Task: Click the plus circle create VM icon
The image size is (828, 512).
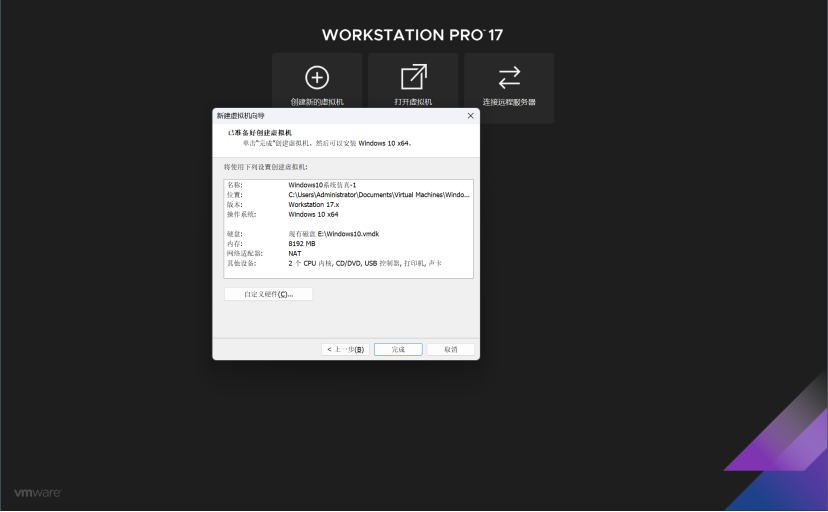Action: coord(317,78)
